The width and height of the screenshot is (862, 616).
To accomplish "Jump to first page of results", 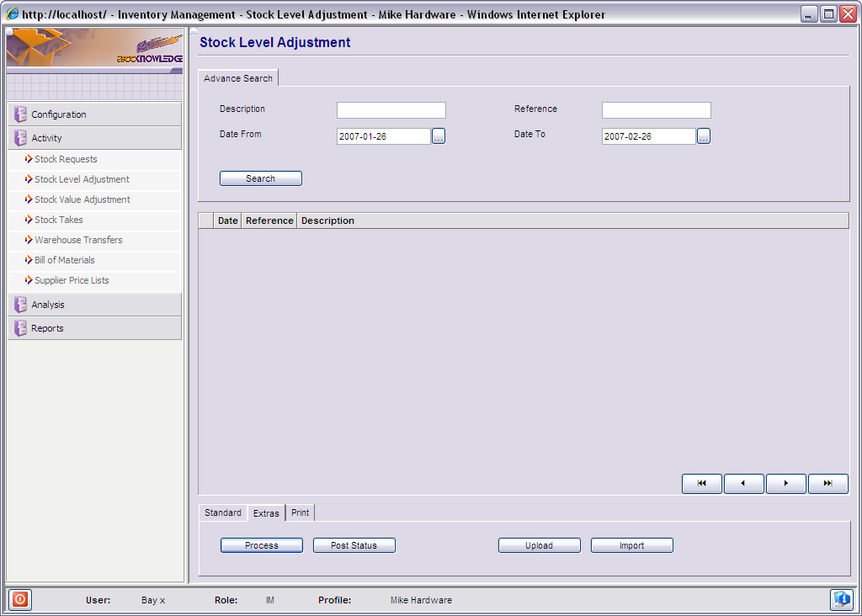I will 702,484.
